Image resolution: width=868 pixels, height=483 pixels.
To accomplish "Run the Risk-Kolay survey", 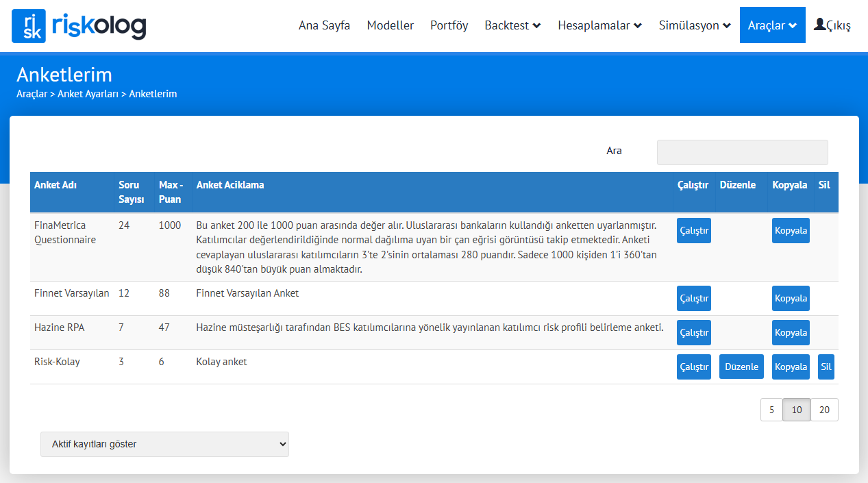I will (694, 367).
